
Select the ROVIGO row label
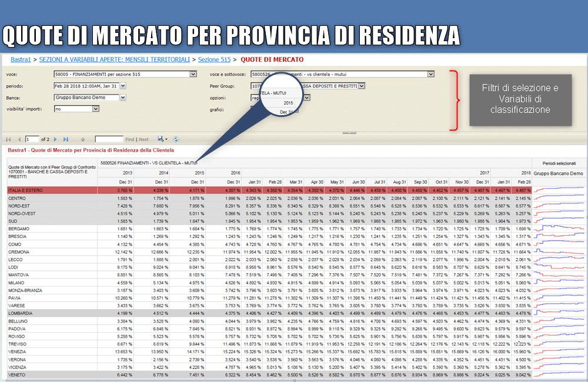[16, 337]
